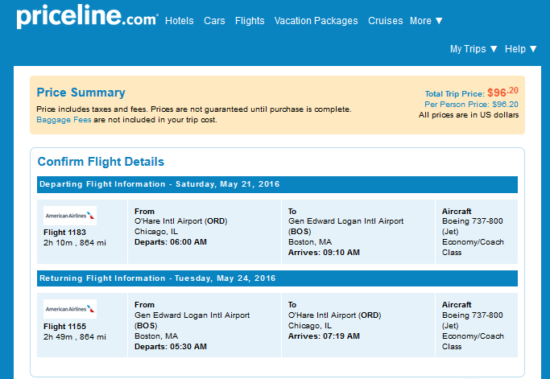The width and height of the screenshot is (550, 379).
Task: Click the Flight 1155 label
Action: pos(65,326)
